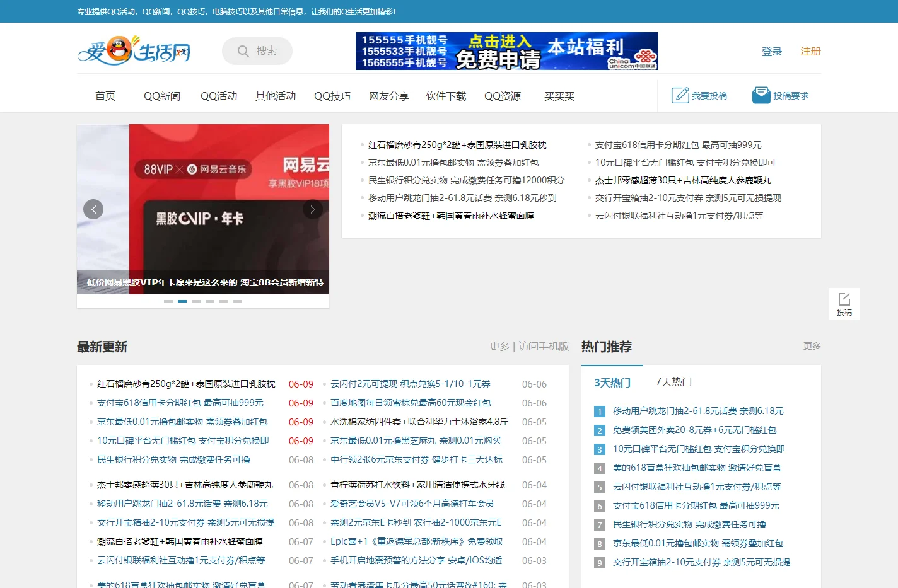This screenshot has width=898, height=588.
Task: Open top-panel article 10元口碑平台无门槛红包
Action: pyautogui.click(x=685, y=163)
